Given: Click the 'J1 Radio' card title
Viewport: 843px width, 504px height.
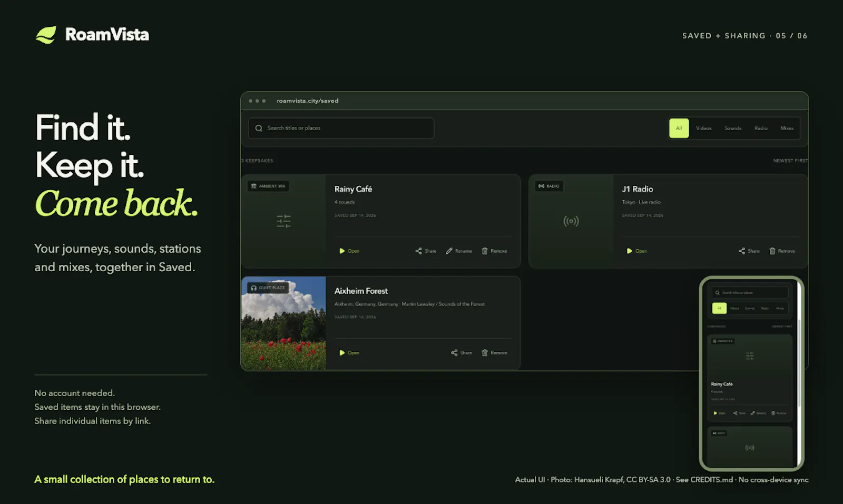Looking at the screenshot, I should [x=638, y=189].
